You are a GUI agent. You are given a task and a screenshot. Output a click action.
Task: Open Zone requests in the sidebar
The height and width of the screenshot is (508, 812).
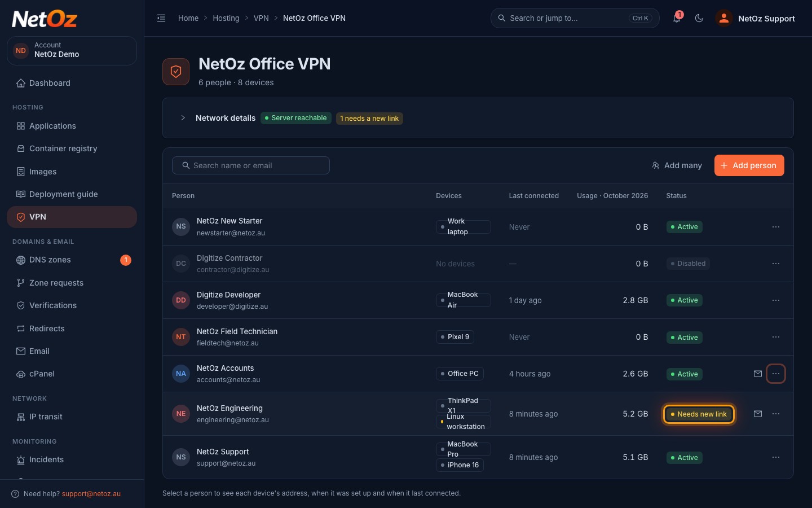[72, 283]
